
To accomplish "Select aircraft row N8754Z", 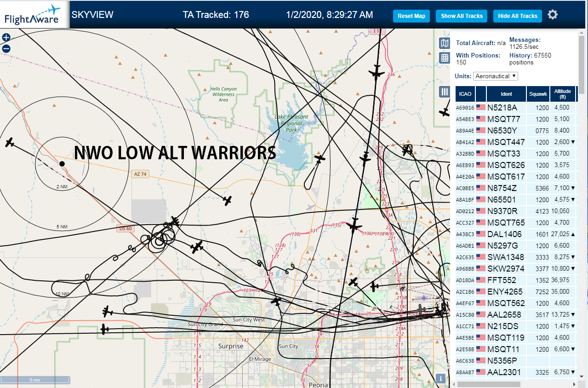I will 515,188.
